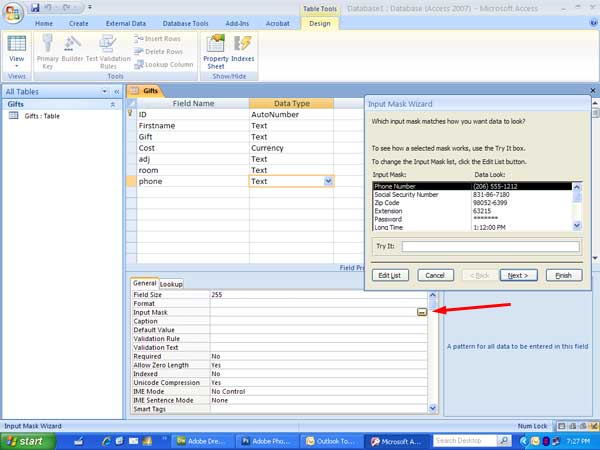Click the Firstname field name cell
Image resolution: width=600 pixels, height=450 pixels.
[x=193, y=126]
